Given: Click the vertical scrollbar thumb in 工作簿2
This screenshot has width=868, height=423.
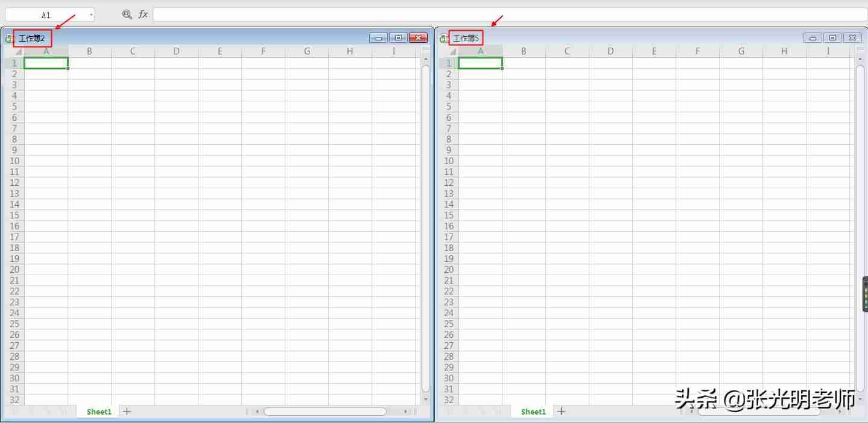Looking at the screenshot, I should pos(425,229).
